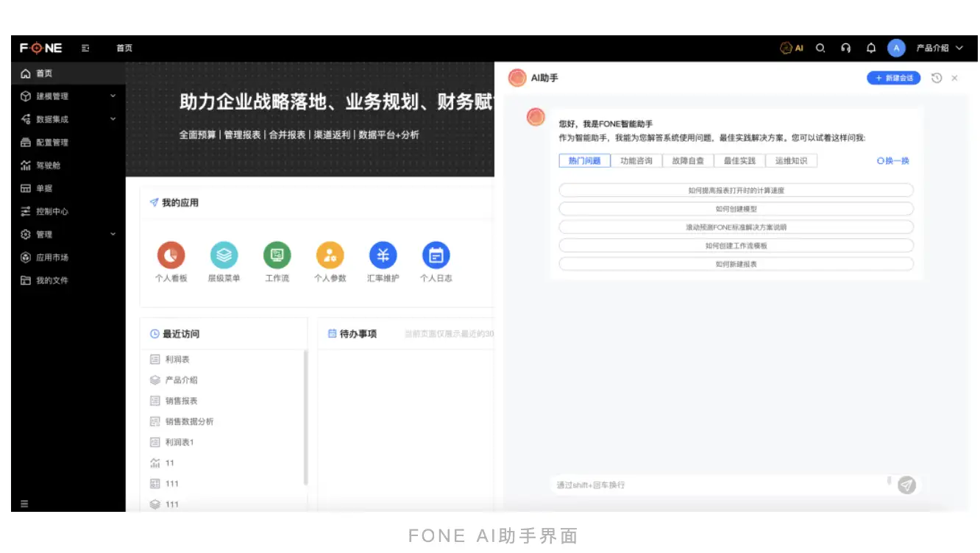The width and height of the screenshot is (980, 553).
Task: Select the 故障自查 tab
Action: point(688,161)
